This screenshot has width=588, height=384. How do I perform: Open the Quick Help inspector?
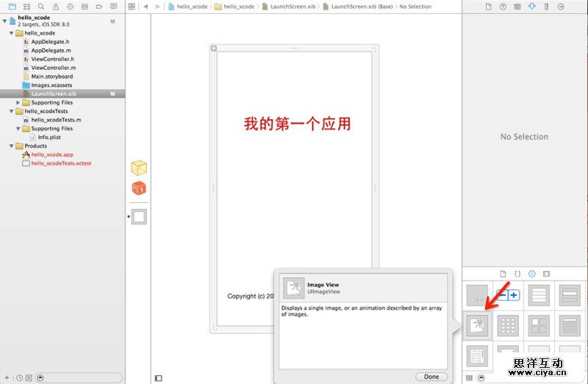[x=503, y=7]
